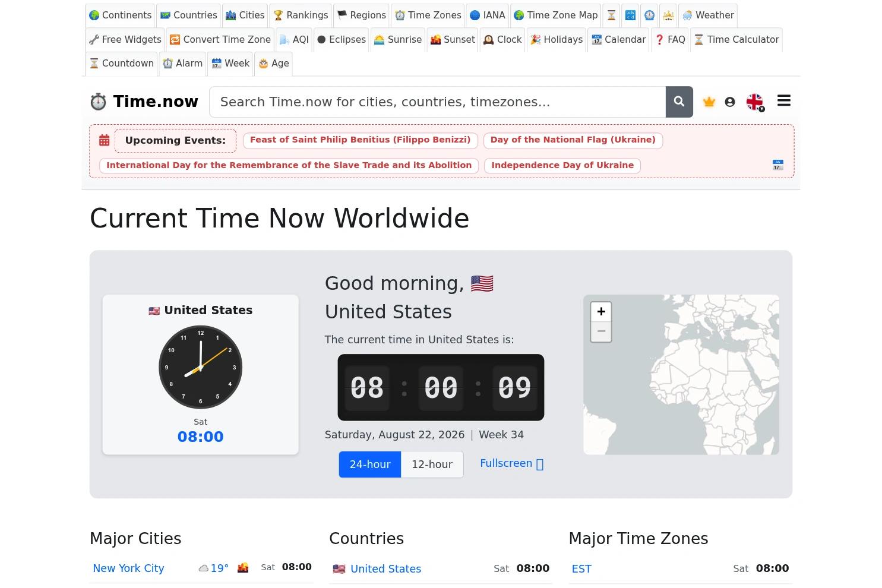Image resolution: width=882 pixels, height=588 pixels.
Task: Click the Time.now site title
Action: pyautogui.click(x=156, y=102)
